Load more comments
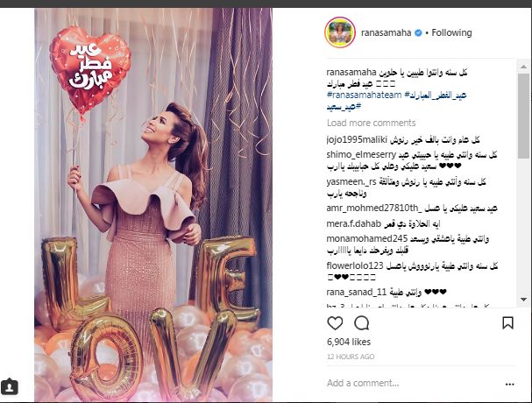Image resolution: width=532 pixels, height=403 pixels. point(372,123)
